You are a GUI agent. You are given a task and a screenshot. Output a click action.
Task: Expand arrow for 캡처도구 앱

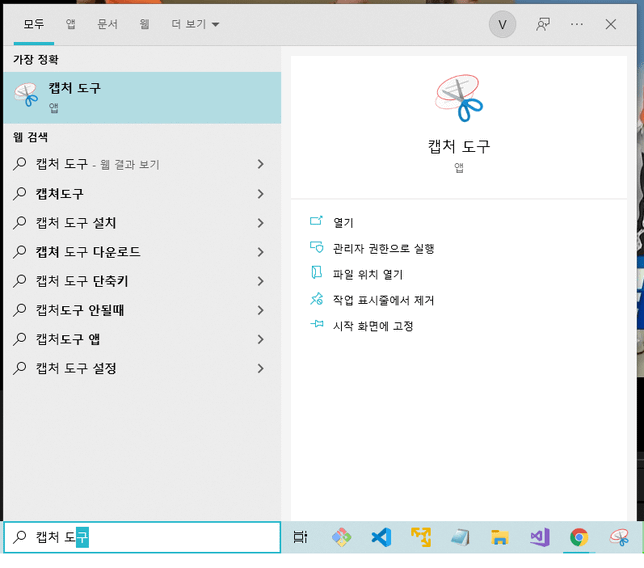click(260, 339)
